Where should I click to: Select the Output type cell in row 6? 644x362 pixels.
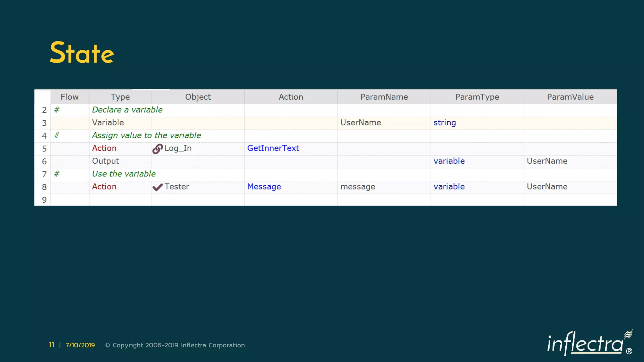click(106, 161)
